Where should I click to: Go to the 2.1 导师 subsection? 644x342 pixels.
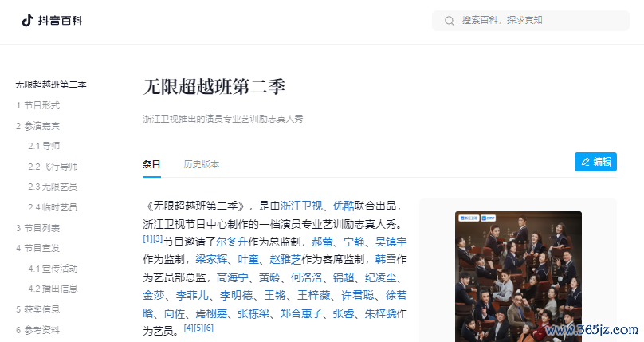coord(44,146)
